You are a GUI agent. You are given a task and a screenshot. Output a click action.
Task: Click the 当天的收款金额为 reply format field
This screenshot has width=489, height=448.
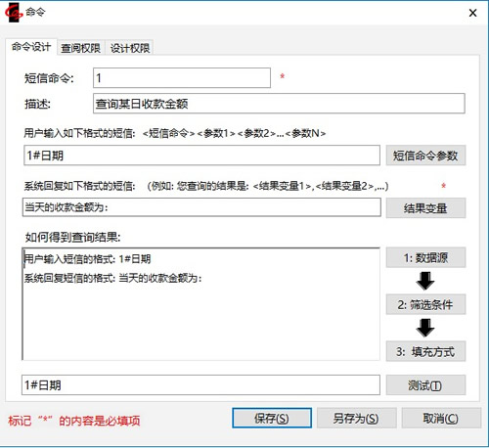[x=201, y=207]
